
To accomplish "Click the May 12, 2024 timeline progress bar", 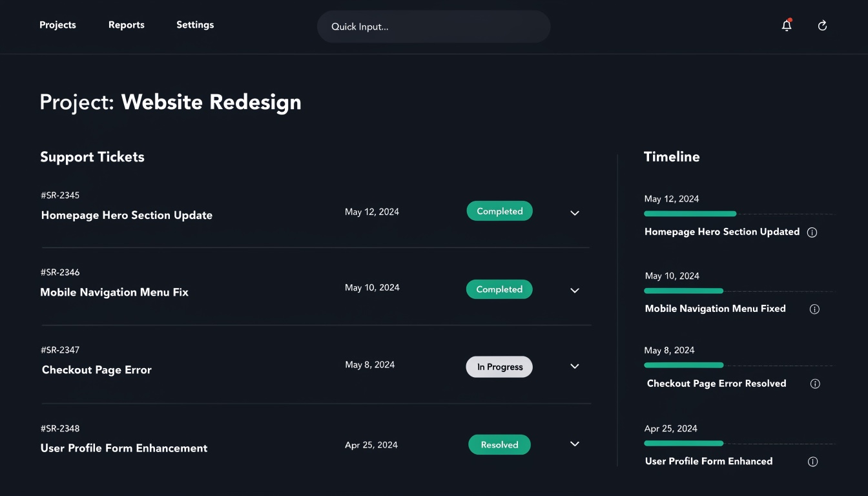I will (690, 214).
